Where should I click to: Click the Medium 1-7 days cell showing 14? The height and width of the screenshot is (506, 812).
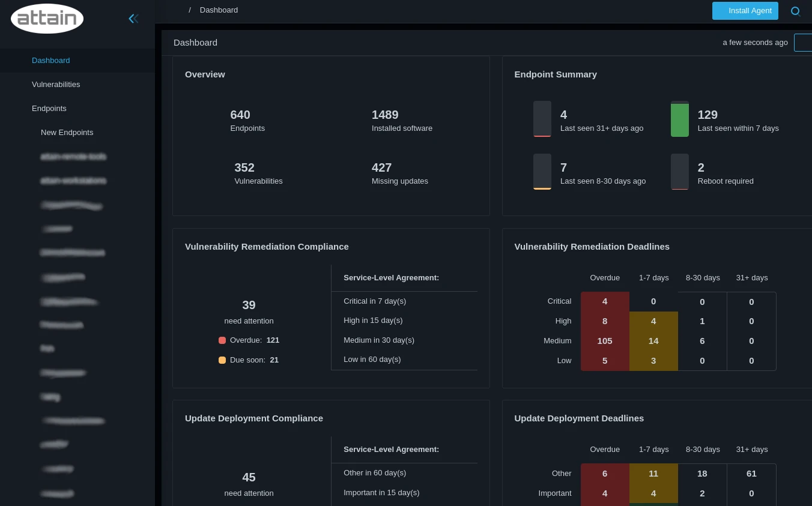point(653,341)
